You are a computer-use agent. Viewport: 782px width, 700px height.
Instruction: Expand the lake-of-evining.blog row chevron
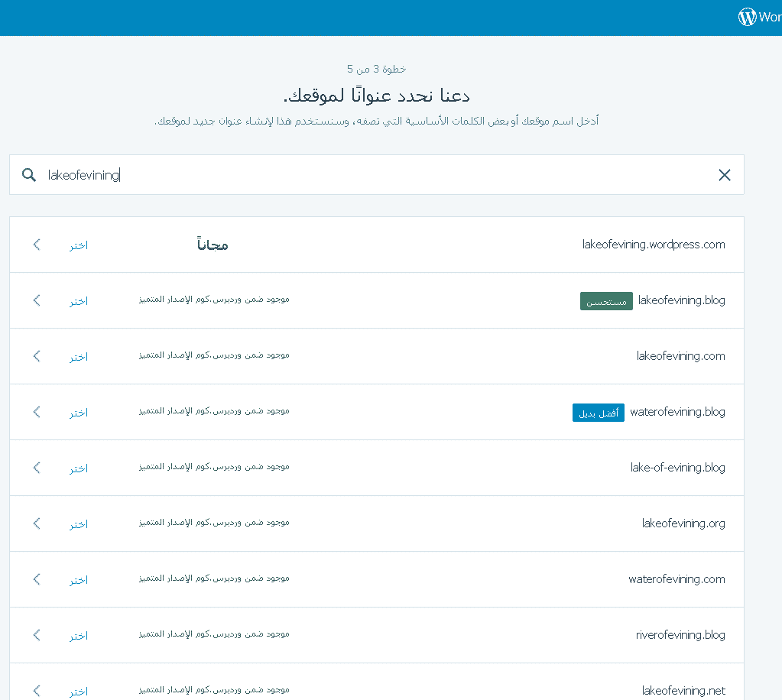36,468
